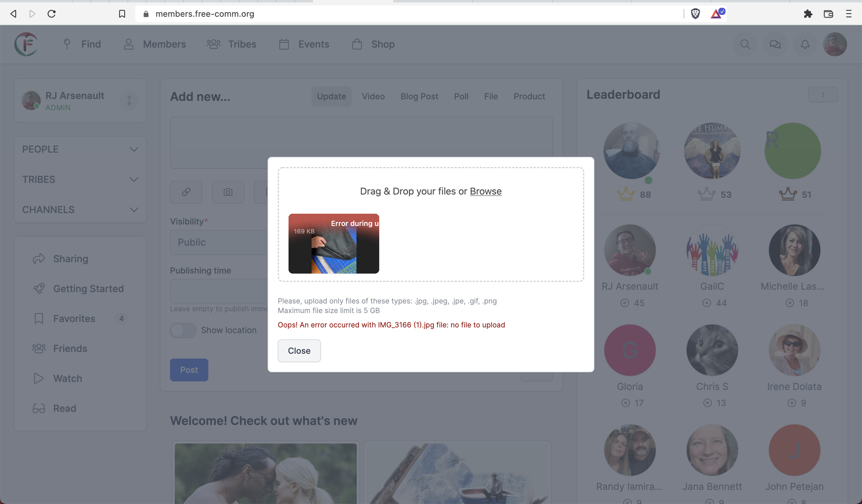Select the Poll tab
Image resolution: width=862 pixels, height=504 pixels.
[461, 96]
